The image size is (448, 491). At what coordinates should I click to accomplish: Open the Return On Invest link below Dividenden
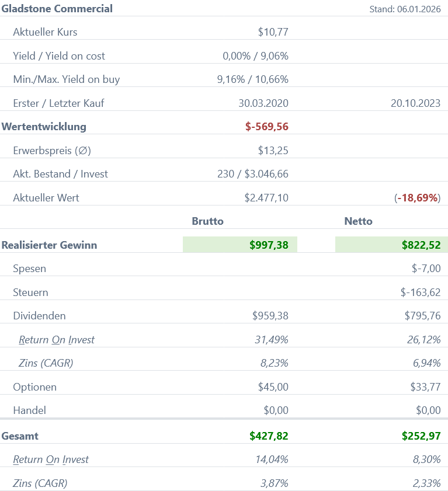pyautogui.click(x=57, y=340)
